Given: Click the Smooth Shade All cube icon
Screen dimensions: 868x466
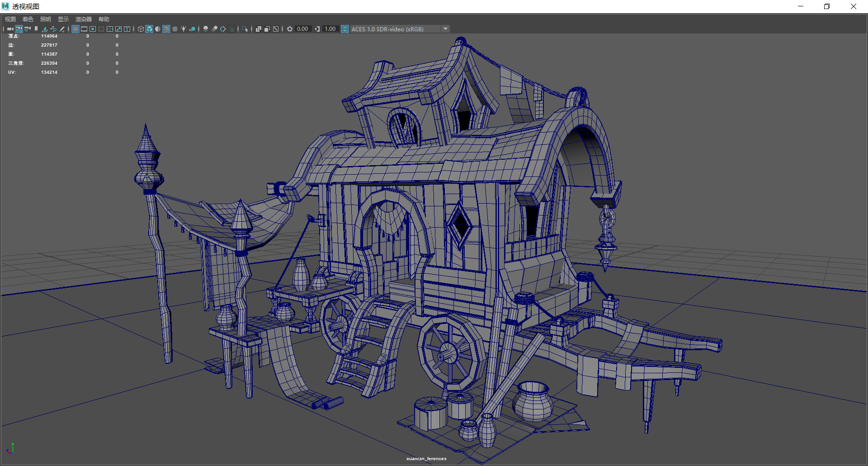Looking at the screenshot, I should coord(149,29).
